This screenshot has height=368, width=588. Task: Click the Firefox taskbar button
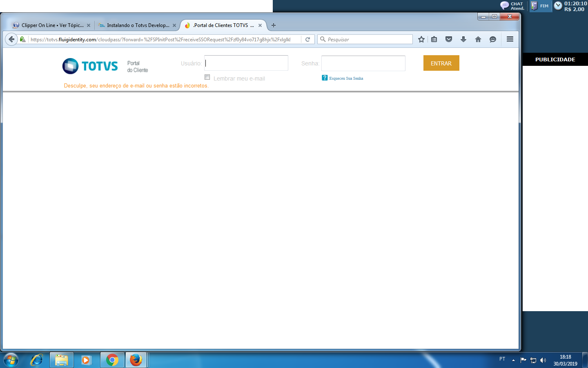(136, 360)
